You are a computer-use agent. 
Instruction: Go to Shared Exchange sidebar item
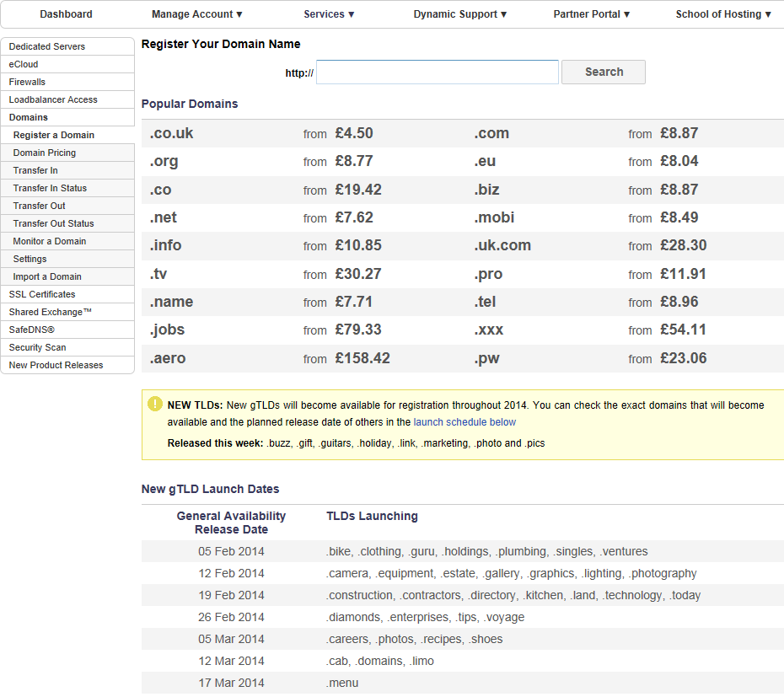click(67, 312)
